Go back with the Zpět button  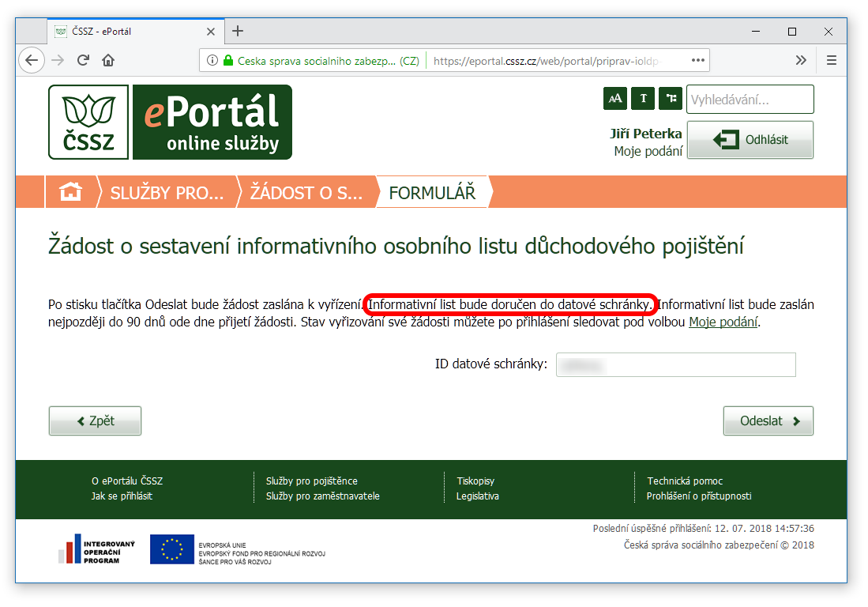pos(96,421)
